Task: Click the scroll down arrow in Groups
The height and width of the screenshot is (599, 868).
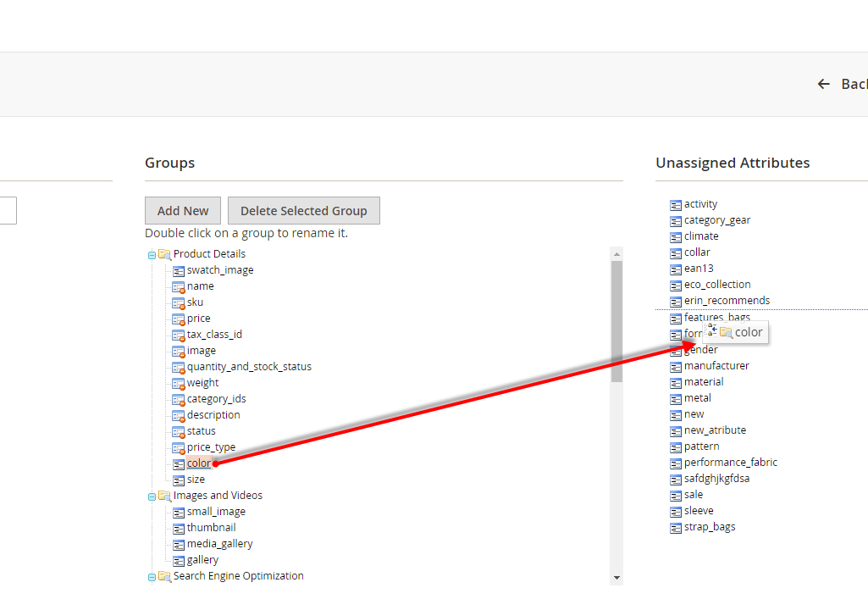Action: [x=616, y=578]
